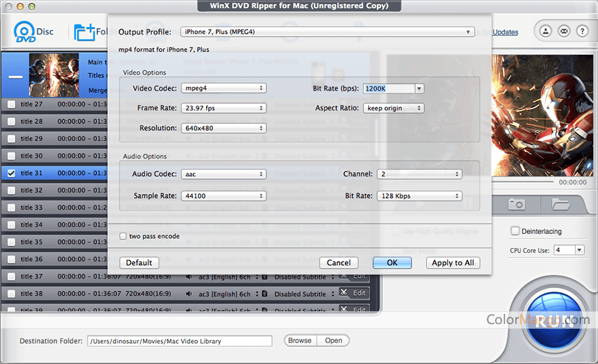Toggle the Deinterlacing checkbox
The height and width of the screenshot is (364, 598).
pos(515,231)
